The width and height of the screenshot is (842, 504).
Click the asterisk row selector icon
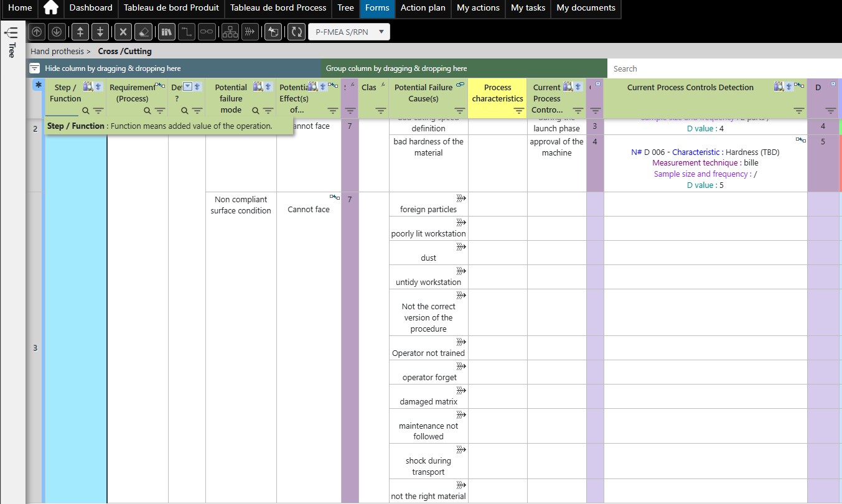(38, 85)
